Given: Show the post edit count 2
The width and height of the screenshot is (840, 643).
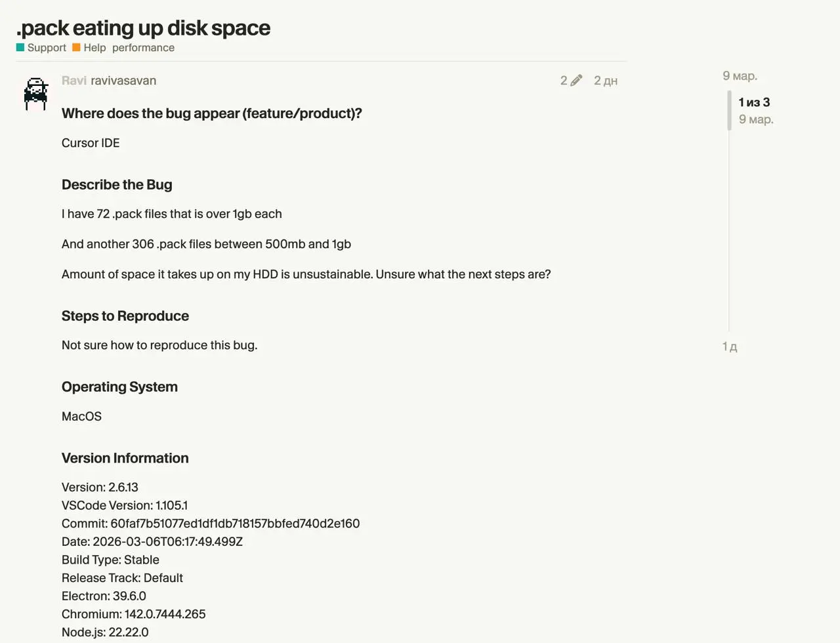Looking at the screenshot, I should coord(564,81).
